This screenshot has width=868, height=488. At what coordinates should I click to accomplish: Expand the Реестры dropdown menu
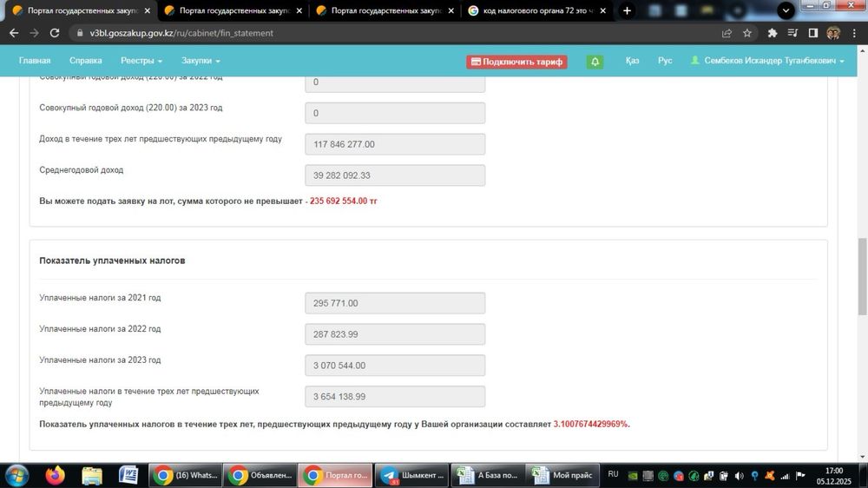[141, 61]
